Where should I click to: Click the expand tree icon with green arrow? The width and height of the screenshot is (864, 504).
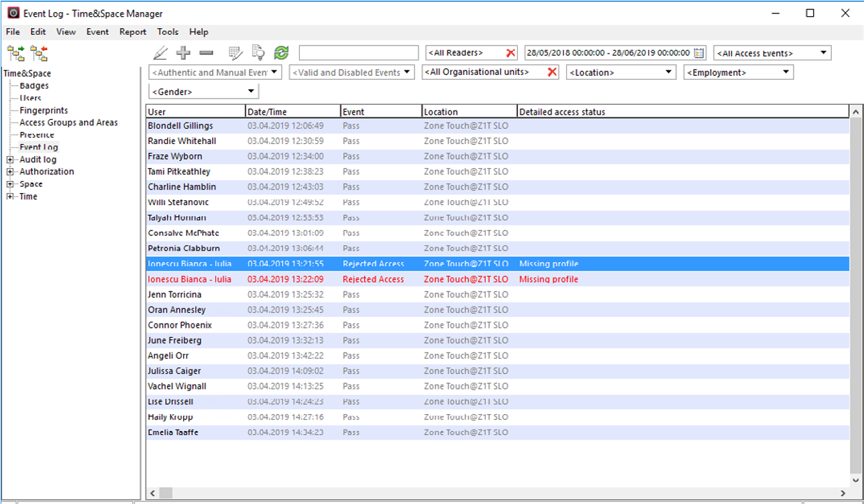(15, 53)
